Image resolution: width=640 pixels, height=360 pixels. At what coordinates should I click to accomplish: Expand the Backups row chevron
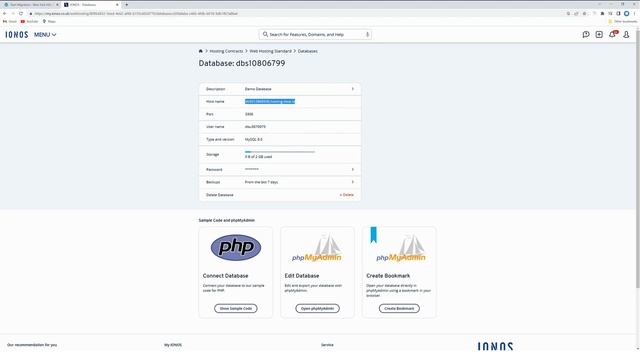point(353,182)
